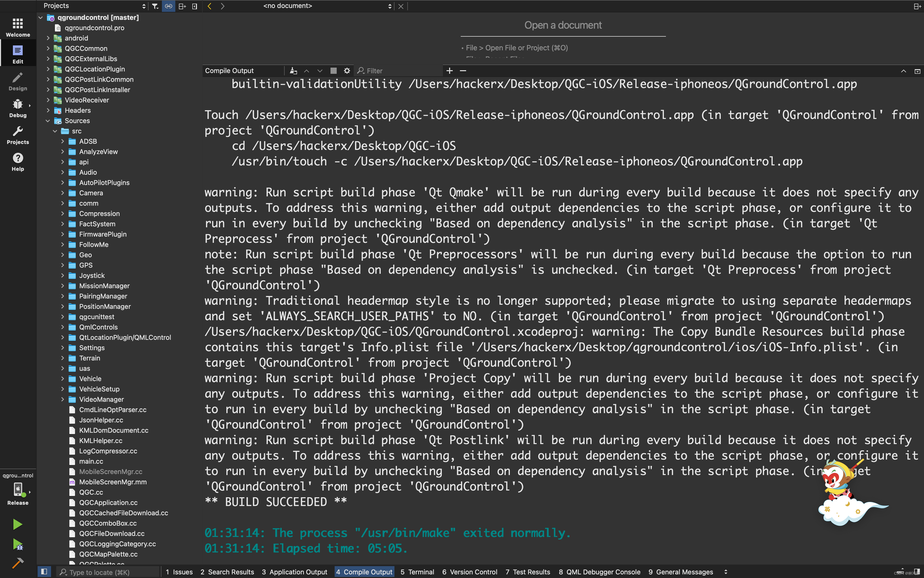Build the project with hammer icon
Screen dimensions: 924x578
click(18, 563)
